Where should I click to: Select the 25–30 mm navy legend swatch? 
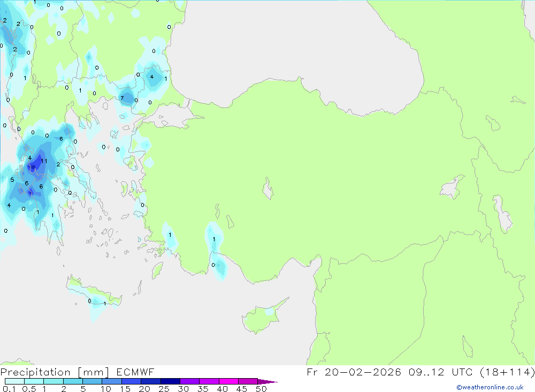tap(170, 381)
